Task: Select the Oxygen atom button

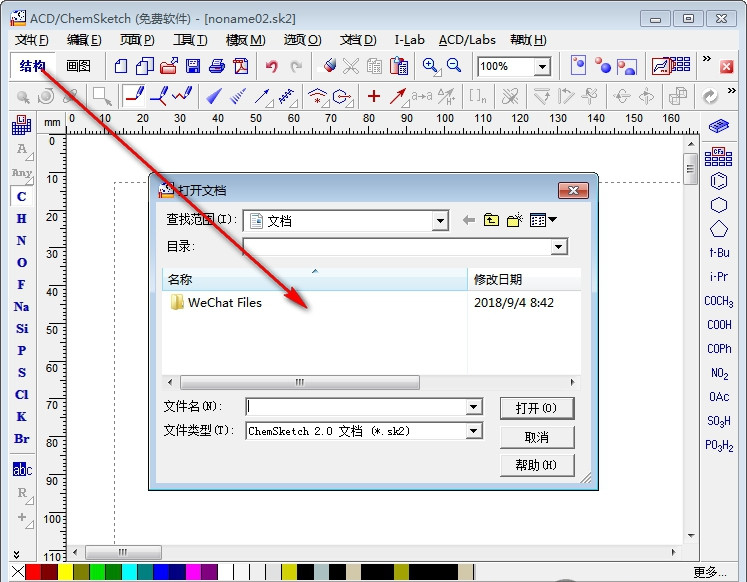Action: tap(21, 262)
